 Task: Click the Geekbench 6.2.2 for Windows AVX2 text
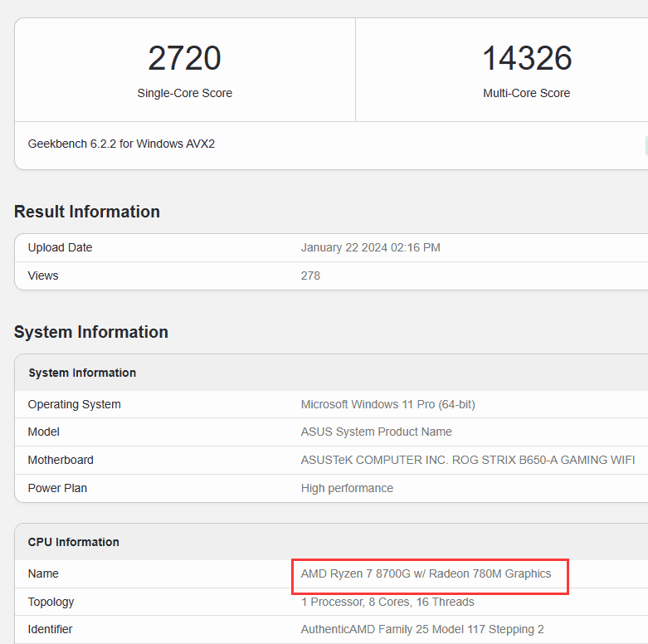pos(121,144)
